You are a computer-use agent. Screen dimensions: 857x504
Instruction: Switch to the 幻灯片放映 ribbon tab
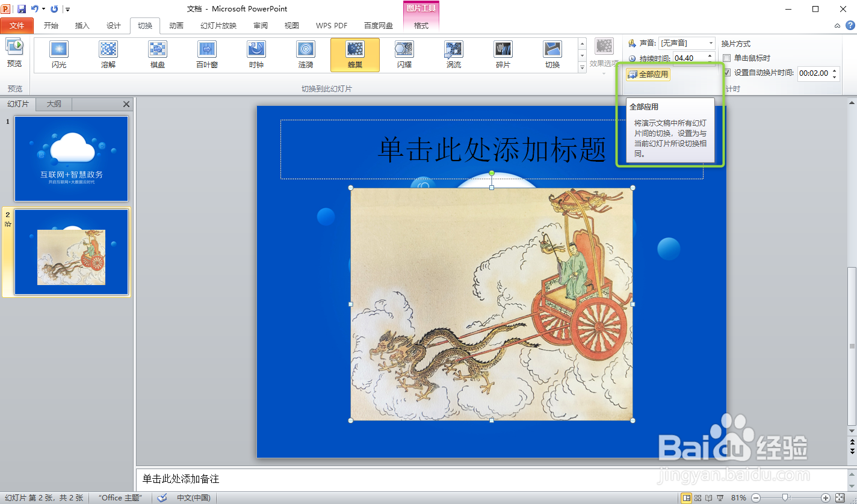click(x=218, y=26)
